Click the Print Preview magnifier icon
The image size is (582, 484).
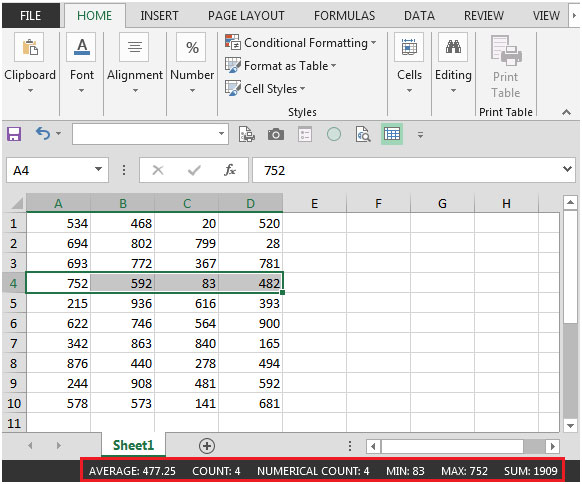click(363, 134)
